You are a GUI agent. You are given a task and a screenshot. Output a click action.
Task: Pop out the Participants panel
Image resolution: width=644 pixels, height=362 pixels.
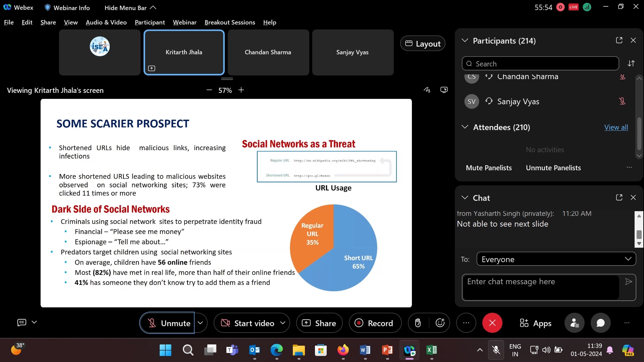click(619, 40)
